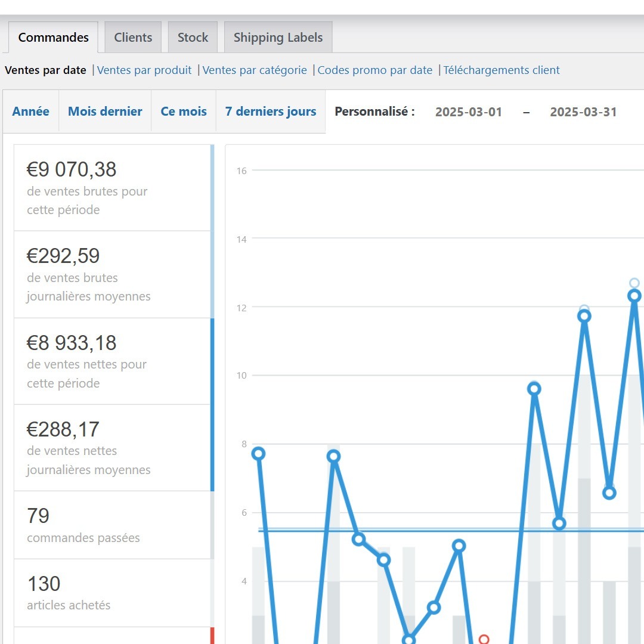Select the Personnalisé date range option

tap(374, 112)
